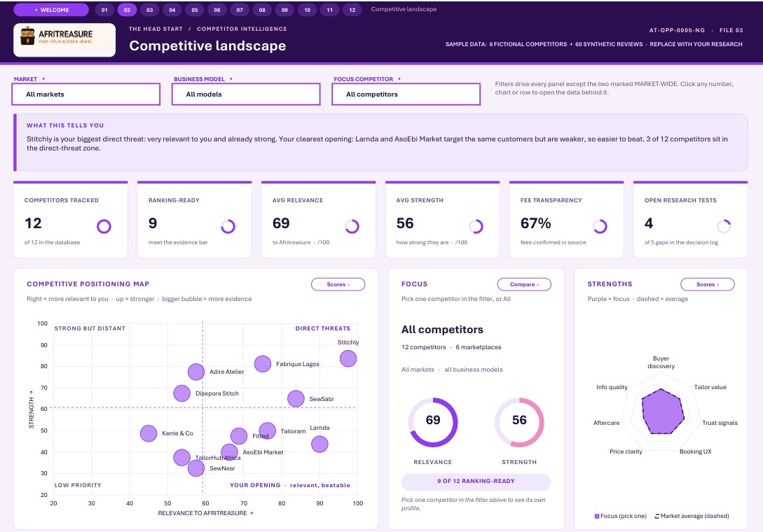
Task: Open Business Model dropdown showing All models
Action: pos(246,94)
